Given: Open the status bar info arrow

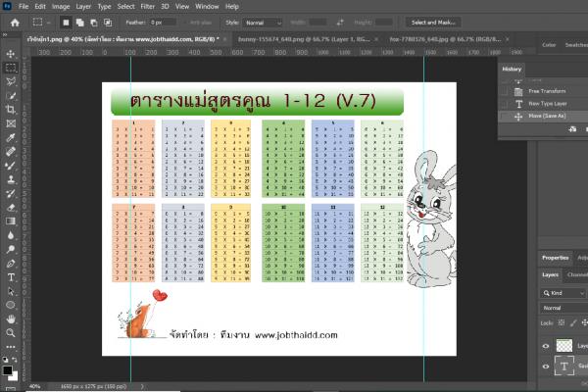Looking at the screenshot, I should [142, 386].
